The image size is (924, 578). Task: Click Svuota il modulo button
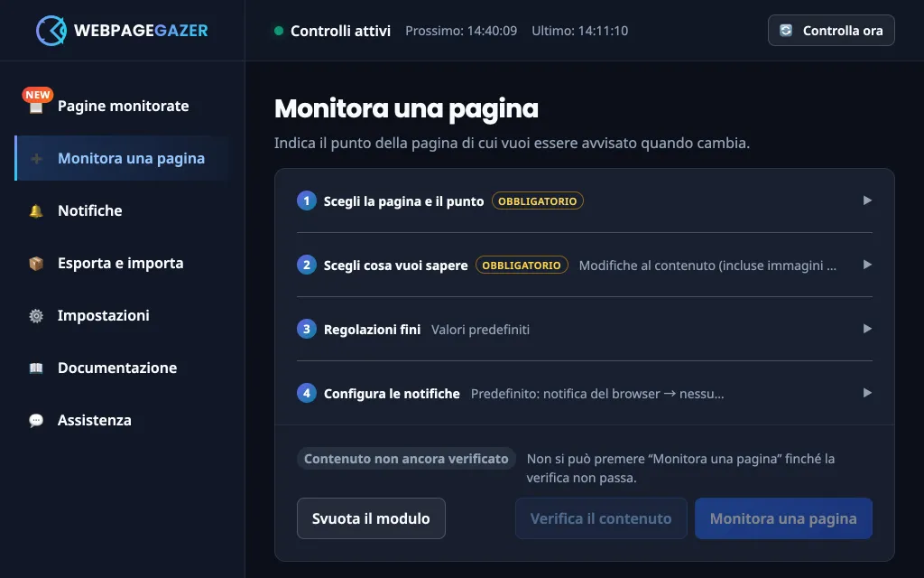click(371, 518)
